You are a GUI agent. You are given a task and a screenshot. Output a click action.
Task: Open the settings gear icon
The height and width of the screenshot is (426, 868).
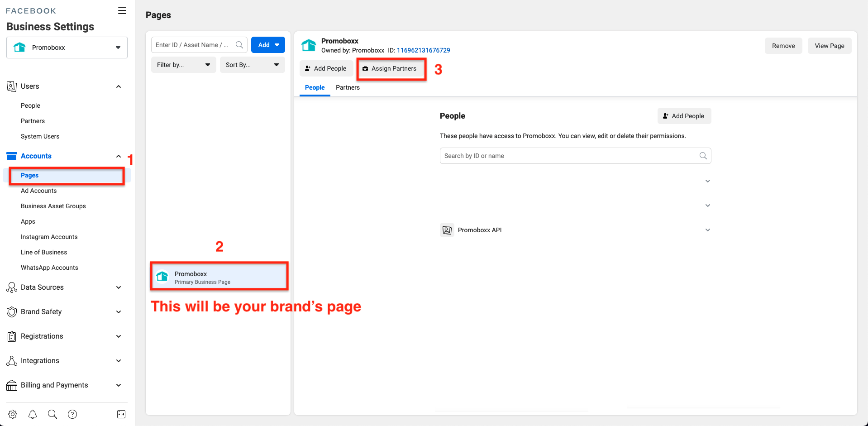[13, 414]
